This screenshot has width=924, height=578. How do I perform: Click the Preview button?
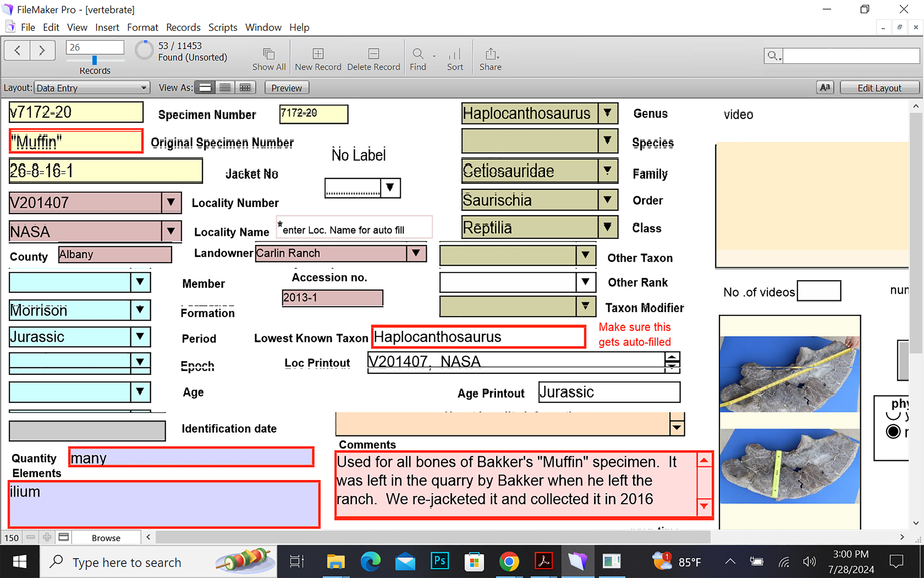pos(287,88)
